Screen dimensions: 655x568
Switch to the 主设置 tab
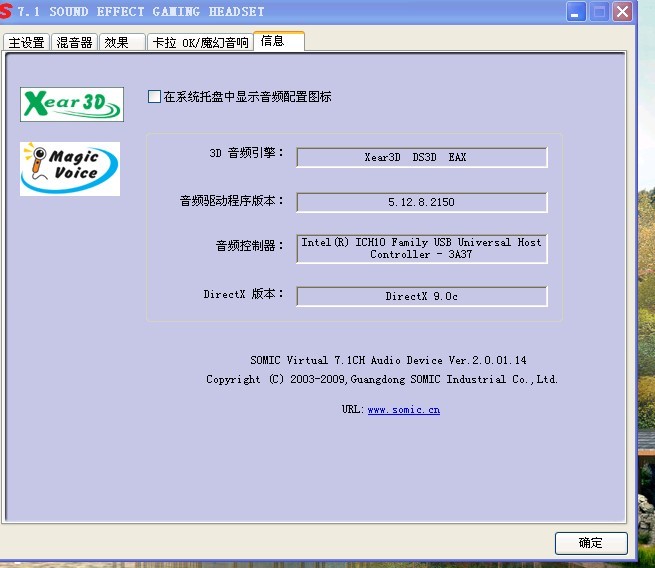pos(26,43)
